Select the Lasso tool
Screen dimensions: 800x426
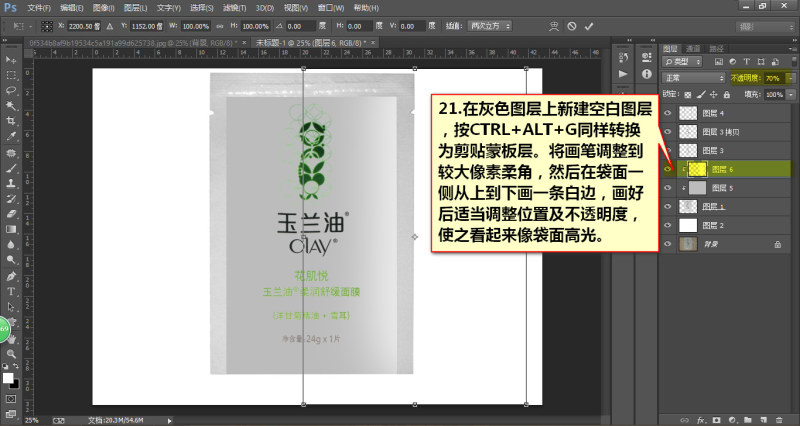point(11,90)
